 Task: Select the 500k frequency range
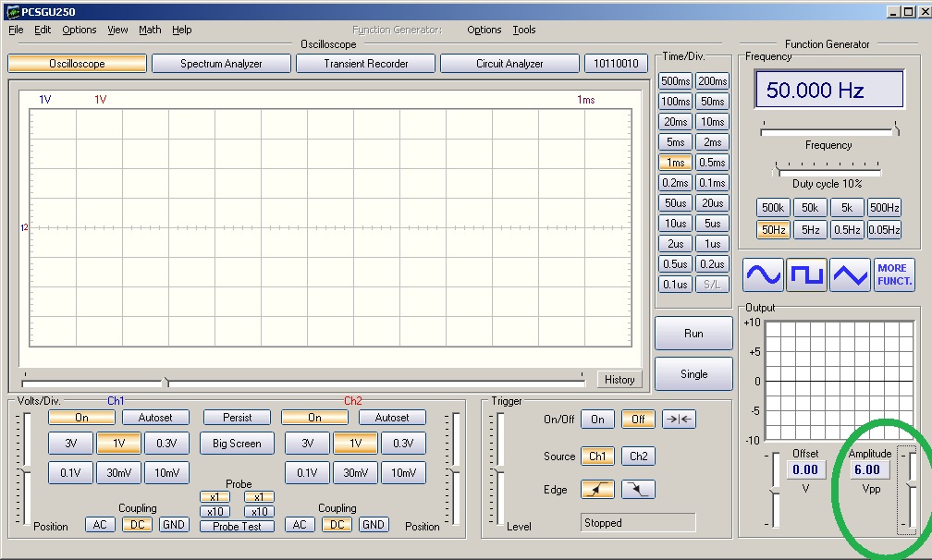[773, 208]
